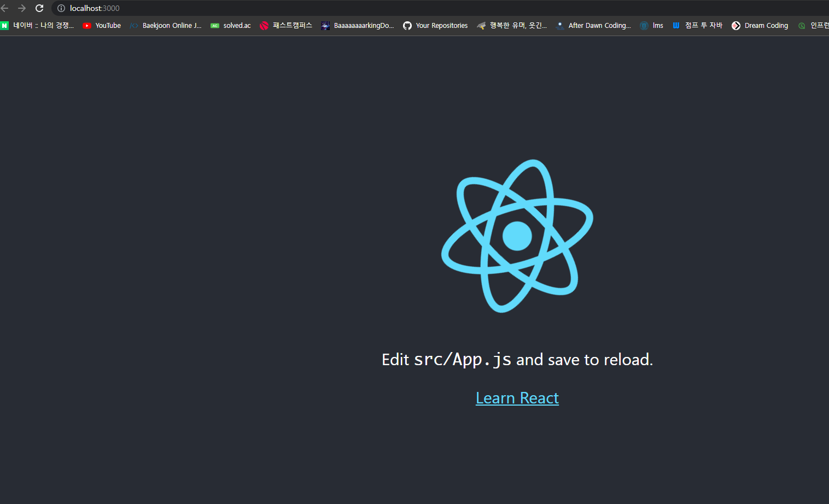Open the BaaaaaaaarkingDo bookmark
Viewport: 829px width, 504px height.
358,26
